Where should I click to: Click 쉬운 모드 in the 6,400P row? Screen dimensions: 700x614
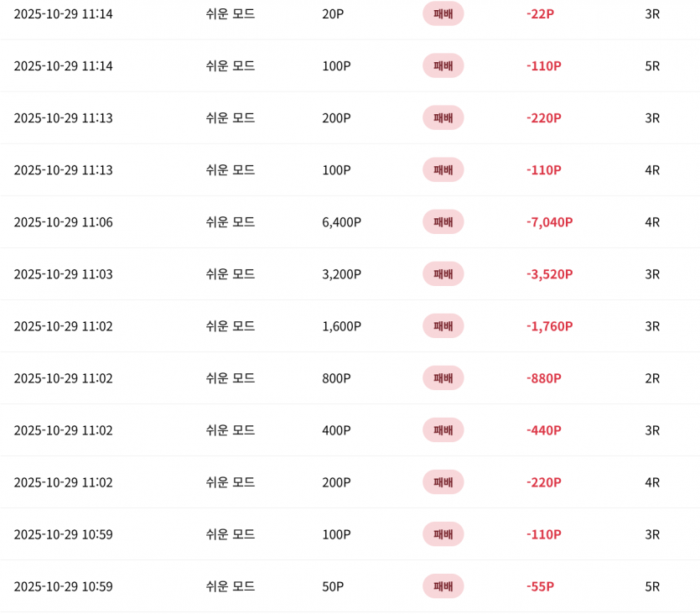pyautogui.click(x=231, y=222)
